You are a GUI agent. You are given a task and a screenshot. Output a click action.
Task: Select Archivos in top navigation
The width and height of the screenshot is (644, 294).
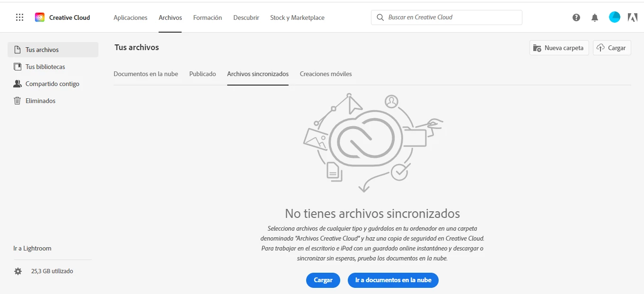pyautogui.click(x=170, y=17)
